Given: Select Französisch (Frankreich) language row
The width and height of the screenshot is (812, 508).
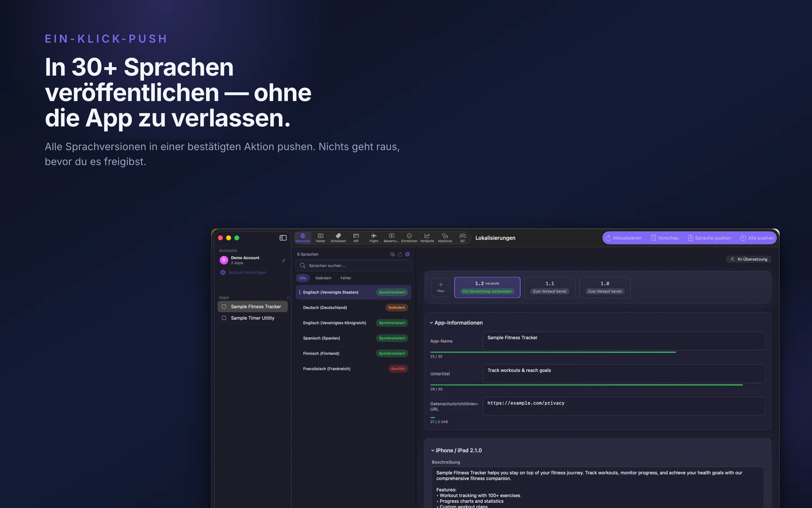Looking at the screenshot, I should click(354, 369).
